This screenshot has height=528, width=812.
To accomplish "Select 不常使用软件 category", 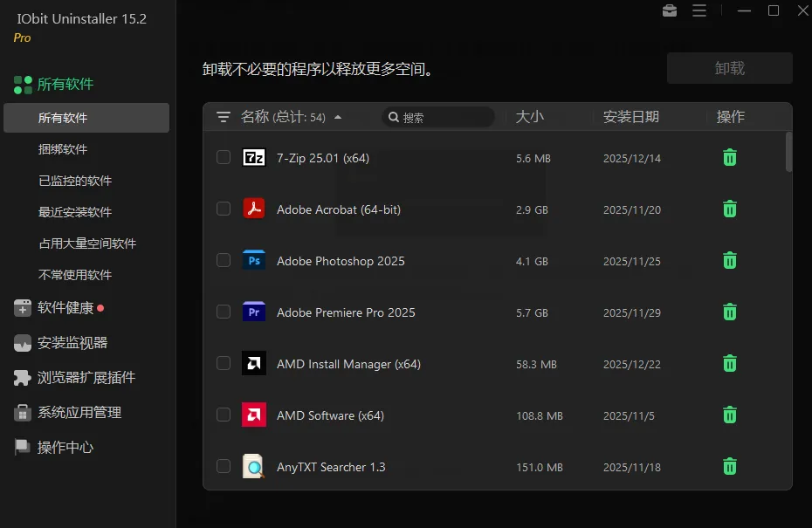I will coord(75,275).
